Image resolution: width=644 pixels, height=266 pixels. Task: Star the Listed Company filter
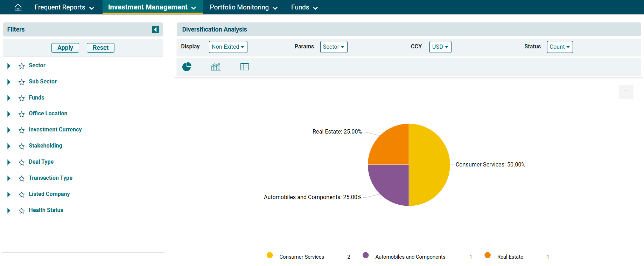22,195
